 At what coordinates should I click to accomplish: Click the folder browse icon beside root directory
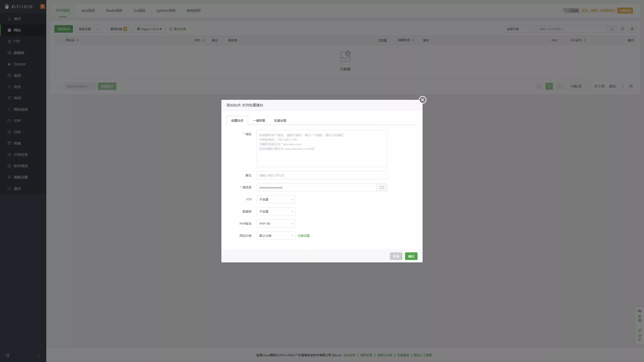click(382, 187)
